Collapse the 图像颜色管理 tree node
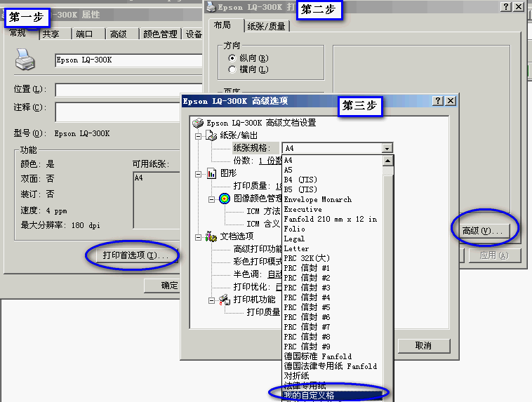 pos(211,199)
